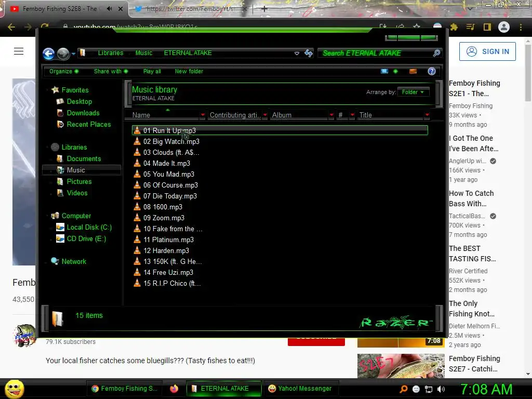
Task: Open Explorer help icon
Action: pos(432,71)
